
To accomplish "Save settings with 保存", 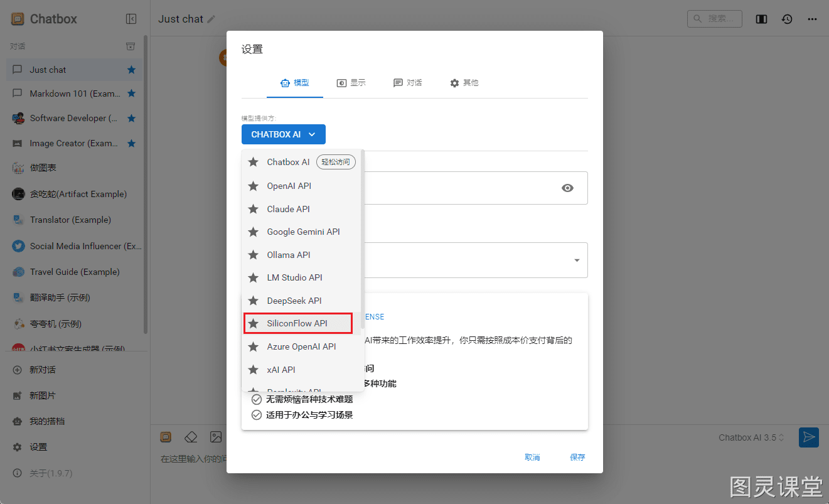I will pos(577,458).
